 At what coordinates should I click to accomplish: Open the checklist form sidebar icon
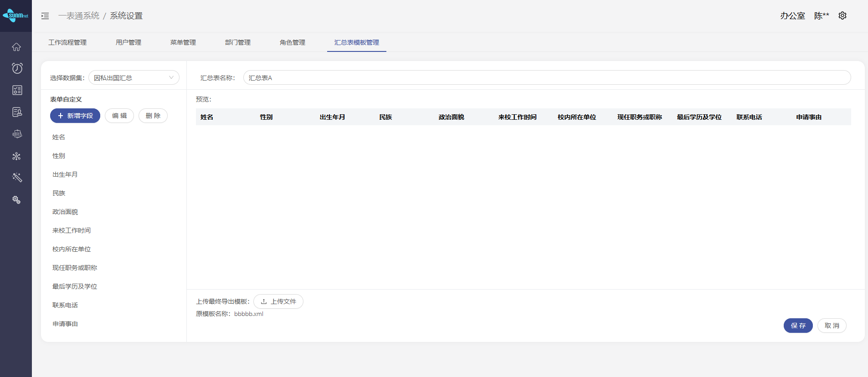coord(17,90)
